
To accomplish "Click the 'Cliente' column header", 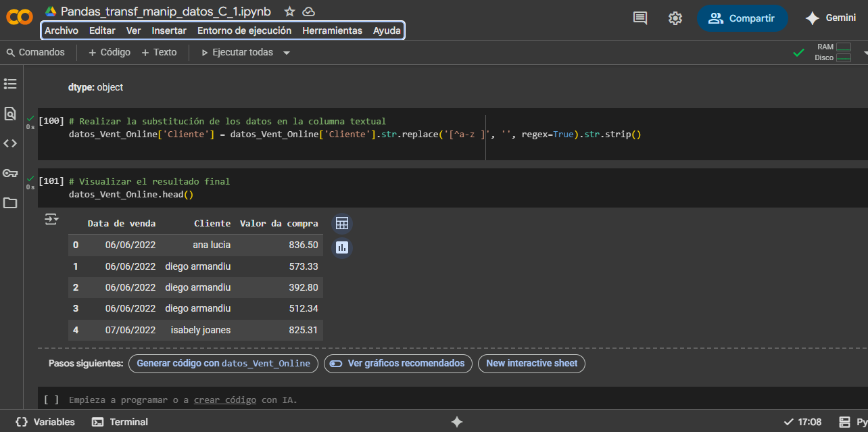I will pos(212,223).
